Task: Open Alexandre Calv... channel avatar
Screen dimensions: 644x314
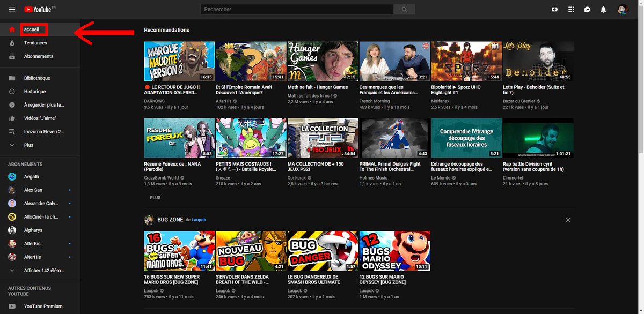Action: click(12, 204)
